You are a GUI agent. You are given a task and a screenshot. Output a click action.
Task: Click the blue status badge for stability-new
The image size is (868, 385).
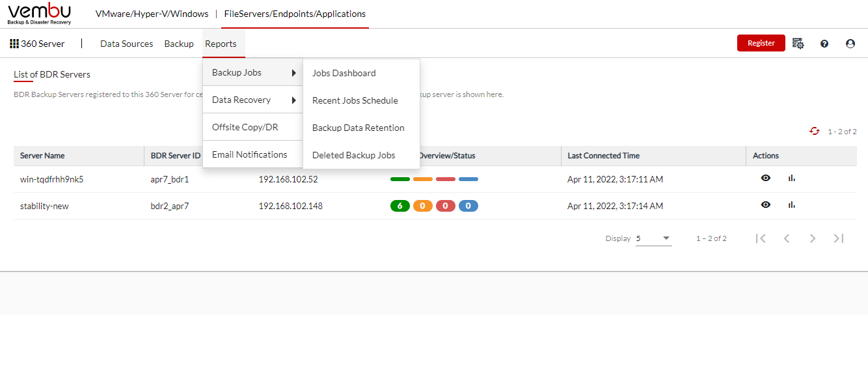tap(468, 206)
